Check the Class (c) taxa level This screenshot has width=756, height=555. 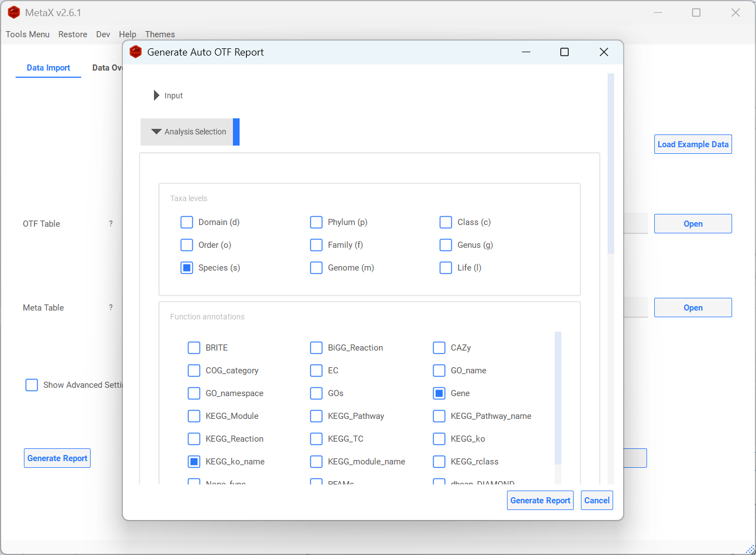[446, 222]
